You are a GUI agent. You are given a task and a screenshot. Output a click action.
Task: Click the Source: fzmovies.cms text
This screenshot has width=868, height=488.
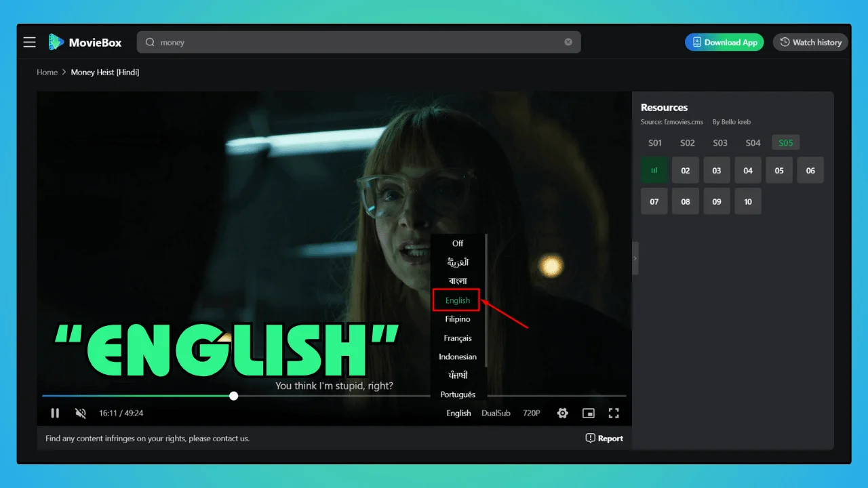672,122
